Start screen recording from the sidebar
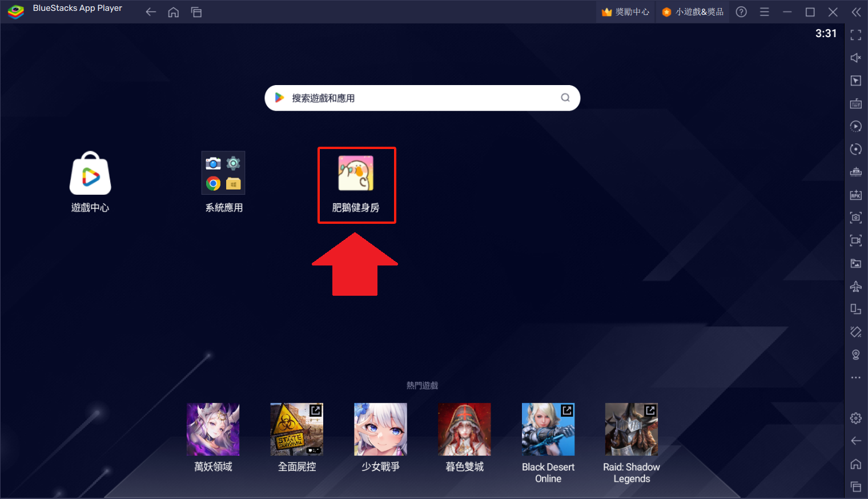Screen dimensions: 868x499 click(x=855, y=240)
